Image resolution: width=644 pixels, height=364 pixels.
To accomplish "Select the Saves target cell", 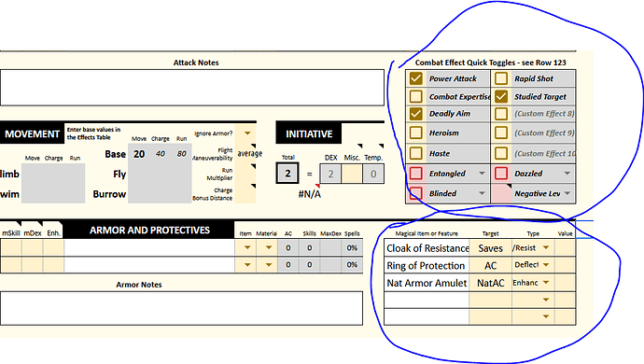I will click(x=490, y=247).
